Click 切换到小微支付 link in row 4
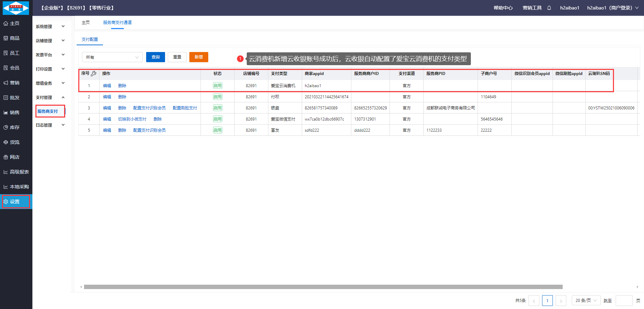The width and height of the screenshot is (644, 309). click(132, 119)
